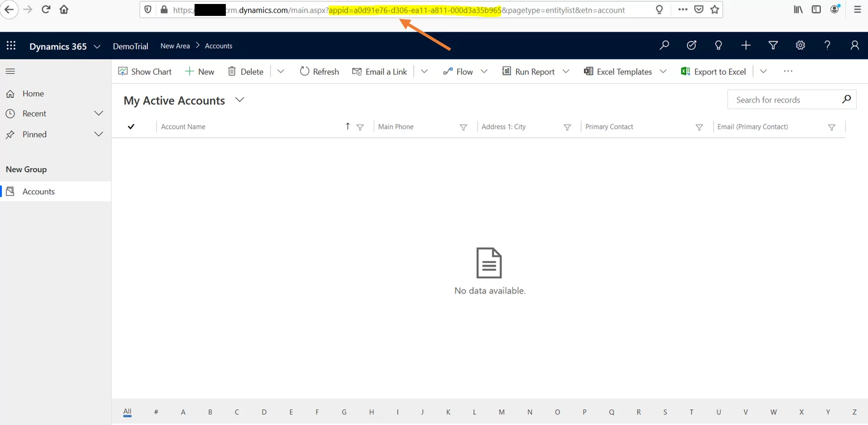Open global search magnifier in top bar

click(664, 46)
